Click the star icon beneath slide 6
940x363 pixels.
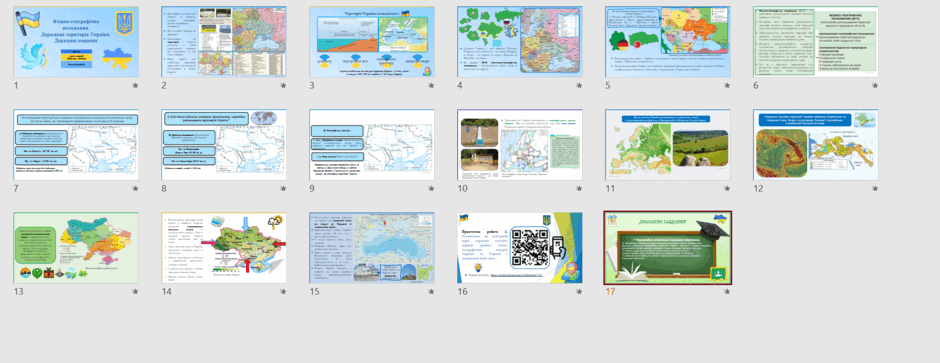pyautogui.click(x=875, y=86)
